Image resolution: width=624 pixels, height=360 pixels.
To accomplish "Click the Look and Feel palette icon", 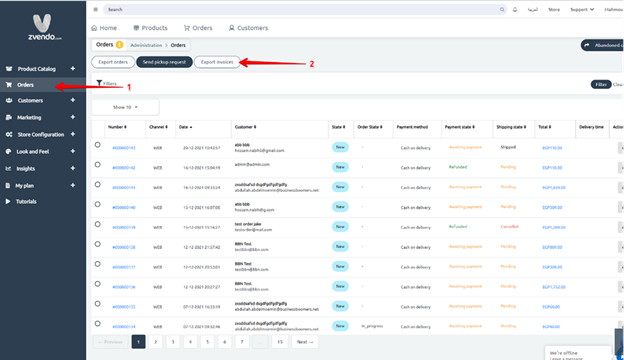I will coord(8,152).
